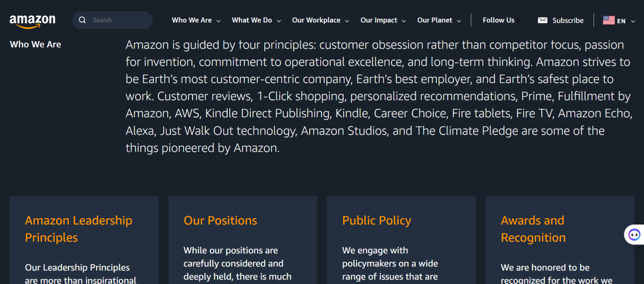This screenshot has height=284, width=644.
Task: Click the Amazon logo in the header
Action: pyautogui.click(x=32, y=21)
